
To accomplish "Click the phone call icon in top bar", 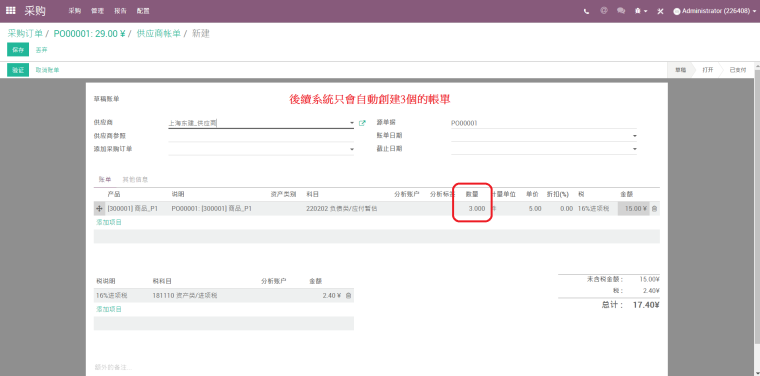I will [x=586, y=11].
